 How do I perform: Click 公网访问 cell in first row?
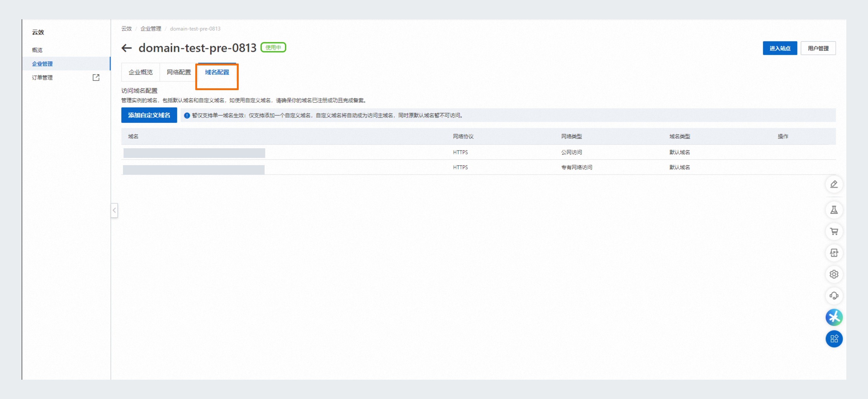point(571,152)
